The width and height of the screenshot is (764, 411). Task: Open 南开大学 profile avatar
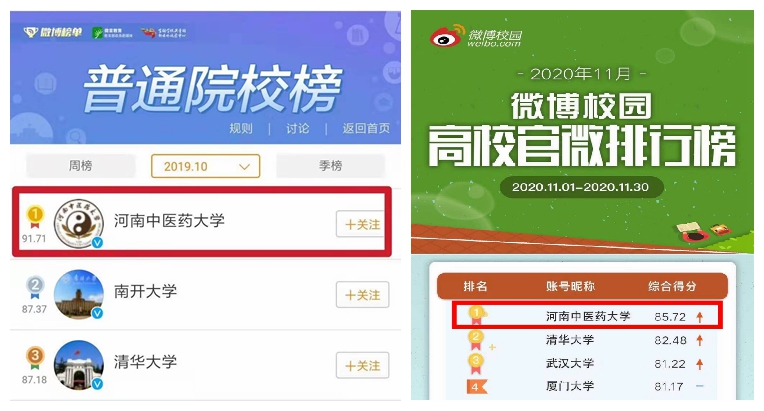click(79, 294)
